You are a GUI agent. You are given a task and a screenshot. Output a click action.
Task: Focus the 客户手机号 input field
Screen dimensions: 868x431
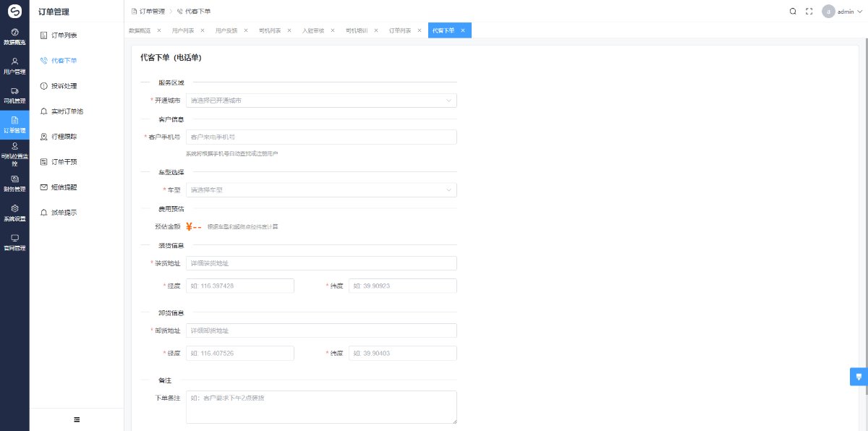coord(321,137)
